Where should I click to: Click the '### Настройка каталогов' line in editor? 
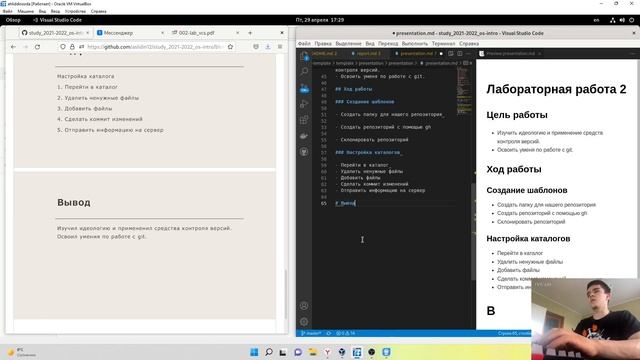point(368,152)
